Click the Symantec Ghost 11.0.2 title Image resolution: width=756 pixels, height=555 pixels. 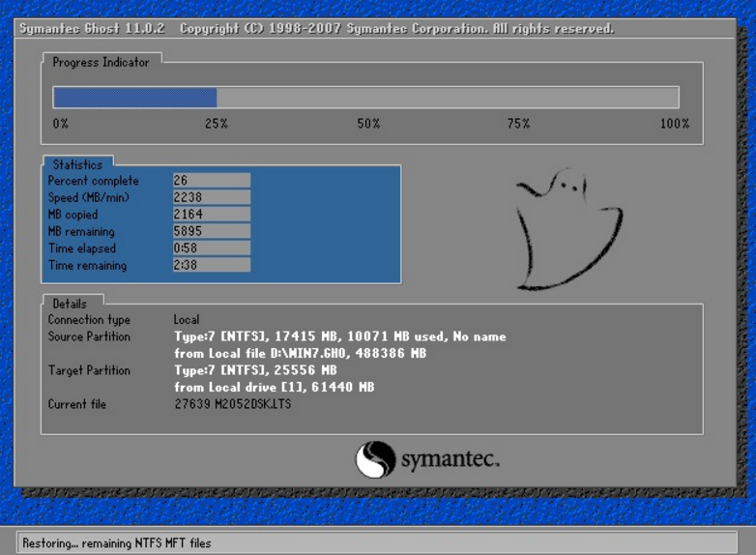(x=92, y=28)
